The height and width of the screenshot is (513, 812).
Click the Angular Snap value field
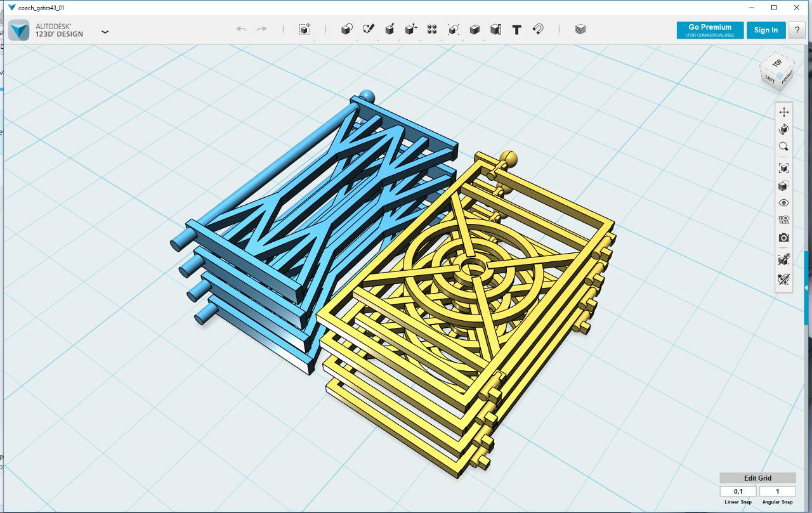point(777,491)
